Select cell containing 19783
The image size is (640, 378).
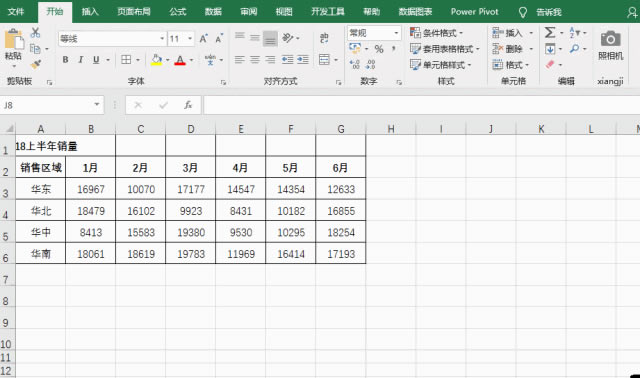[x=191, y=253]
